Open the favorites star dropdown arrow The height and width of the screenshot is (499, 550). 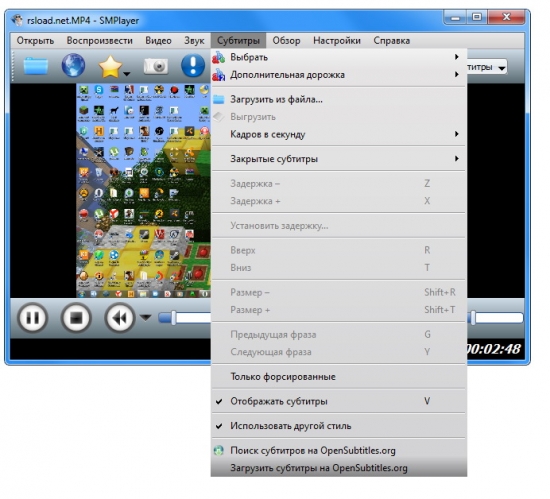[x=127, y=74]
